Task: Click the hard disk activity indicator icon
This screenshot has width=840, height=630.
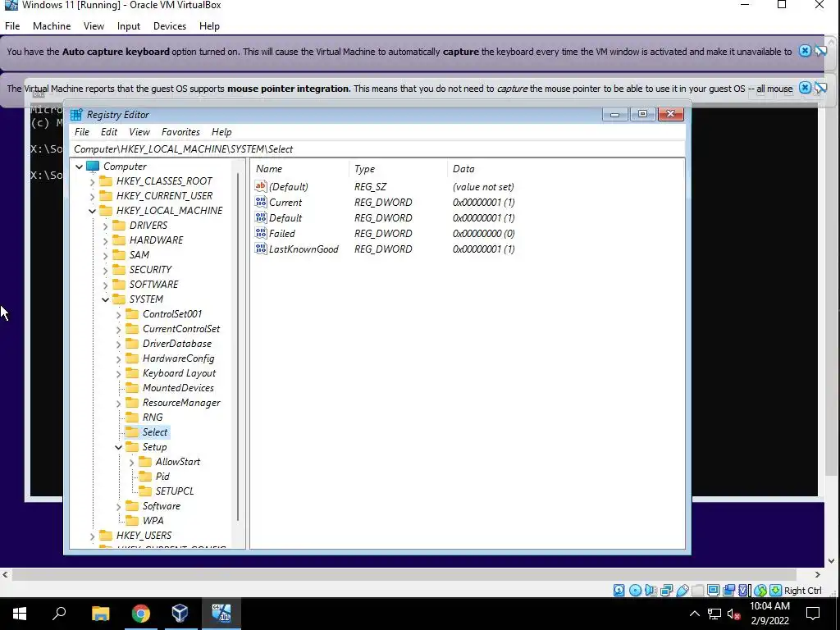Action: point(619,591)
